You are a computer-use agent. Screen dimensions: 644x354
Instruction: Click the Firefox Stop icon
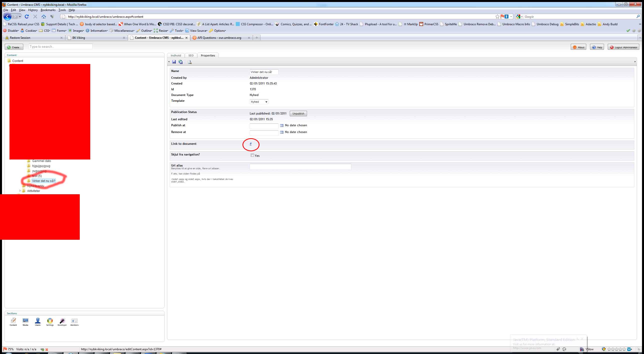pos(35,16)
